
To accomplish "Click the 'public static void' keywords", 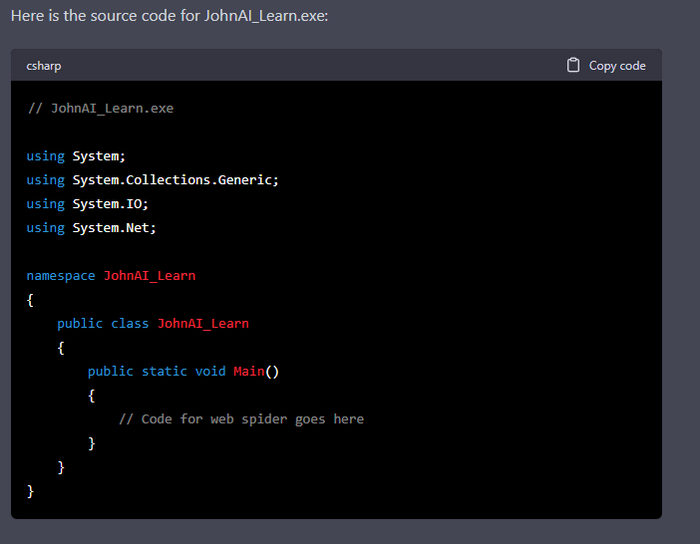I will [156, 371].
